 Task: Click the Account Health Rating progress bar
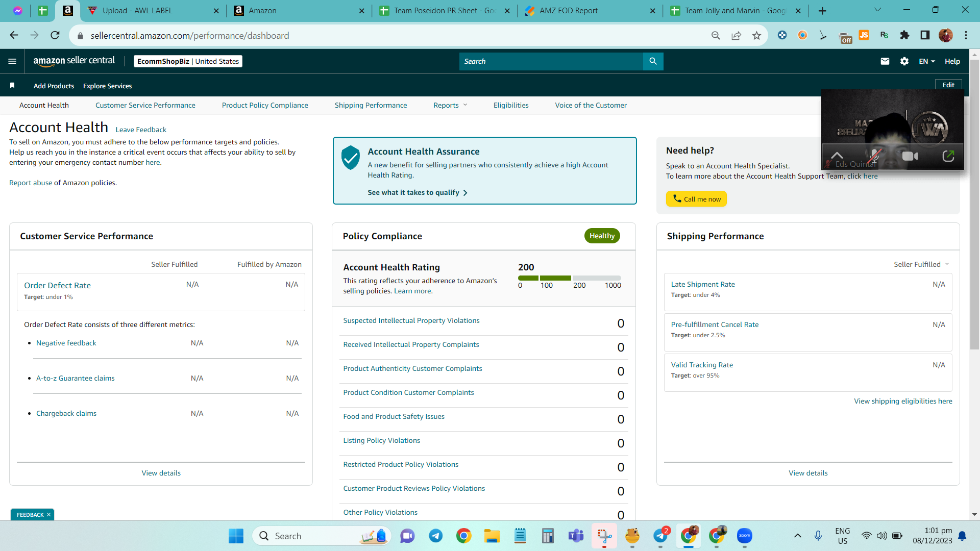(x=570, y=278)
